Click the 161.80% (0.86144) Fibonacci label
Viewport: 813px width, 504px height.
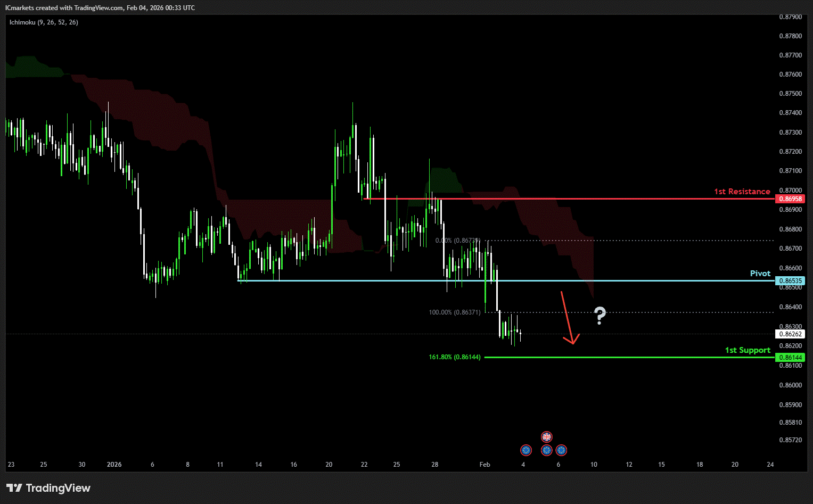click(x=454, y=357)
